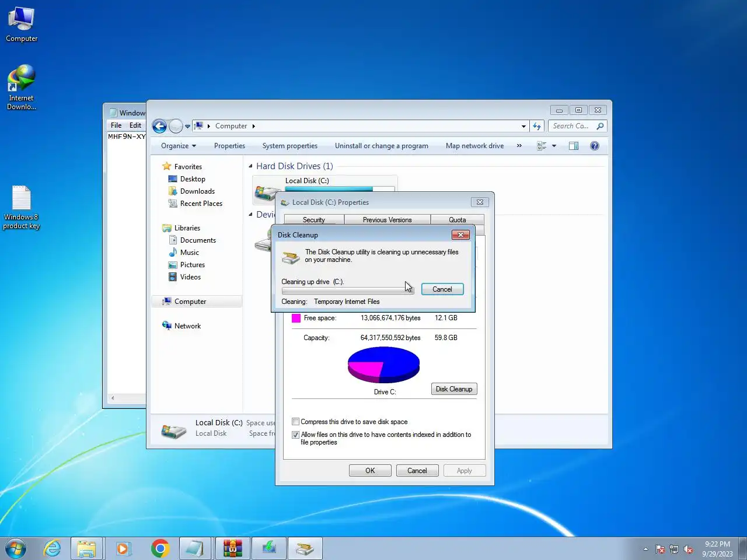Open the Internet Download Manager taskbar icon
This screenshot has width=747, height=560.
[268, 549]
